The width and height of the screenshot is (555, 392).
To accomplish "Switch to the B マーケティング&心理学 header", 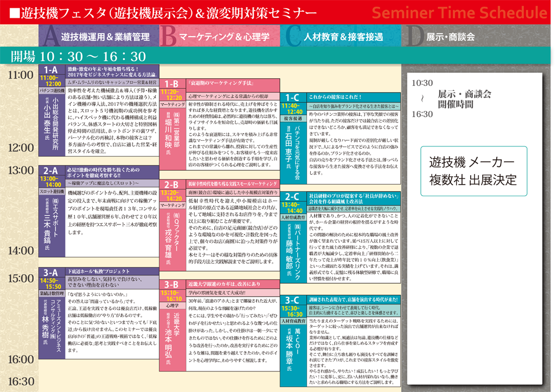I will 220,37.
